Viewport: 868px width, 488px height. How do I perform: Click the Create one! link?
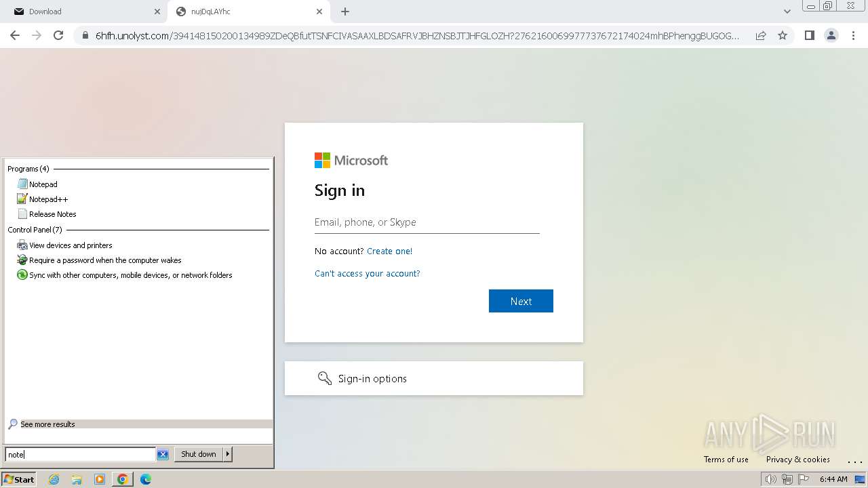point(389,251)
